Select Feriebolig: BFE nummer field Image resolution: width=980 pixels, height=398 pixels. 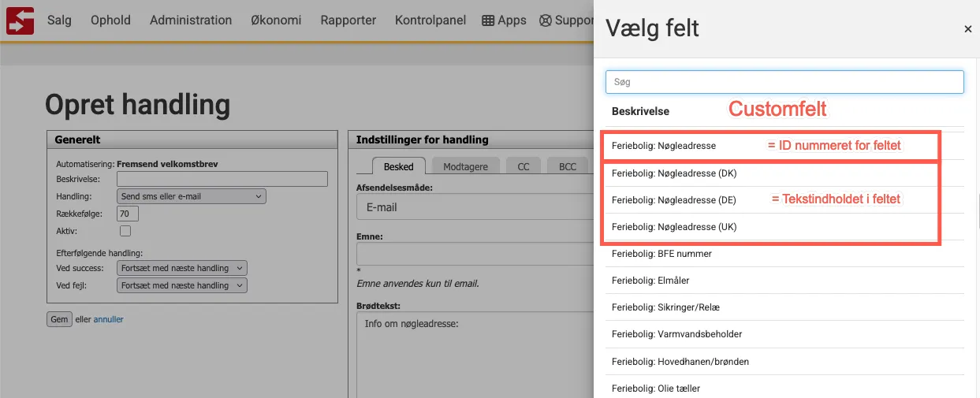point(661,254)
